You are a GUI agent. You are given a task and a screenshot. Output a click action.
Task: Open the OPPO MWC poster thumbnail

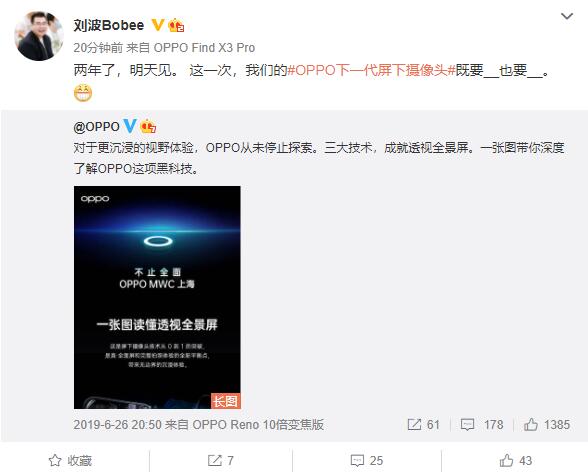[x=157, y=297]
